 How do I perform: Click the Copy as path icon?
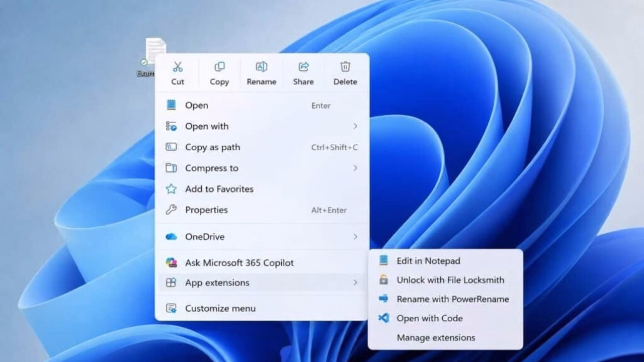[171, 147]
